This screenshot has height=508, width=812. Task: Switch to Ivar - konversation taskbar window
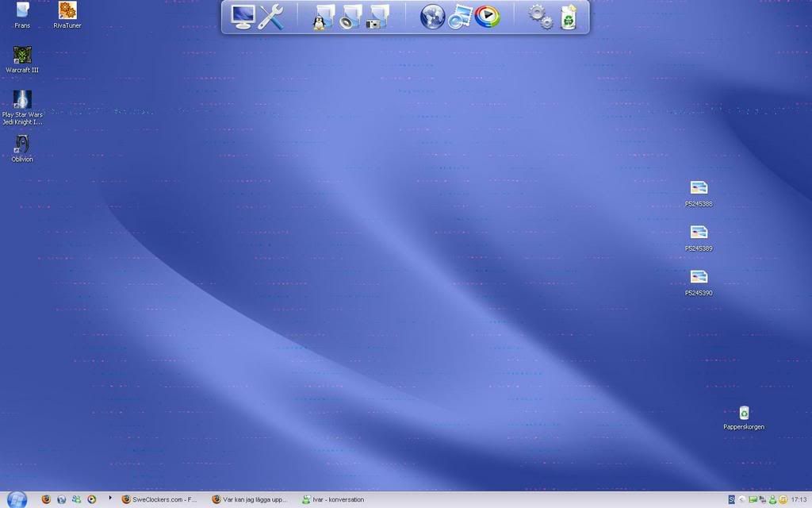[x=335, y=500]
